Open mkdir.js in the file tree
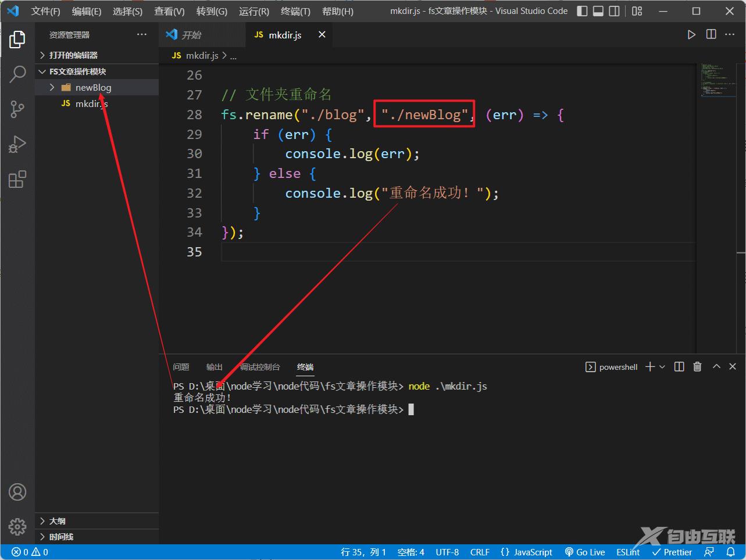 pos(97,104)
